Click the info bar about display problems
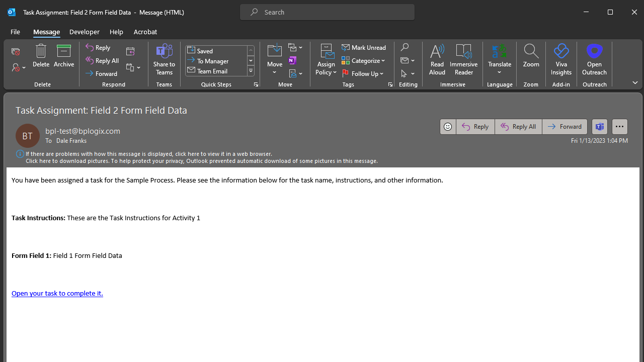The height and width of the screenshot is (362, 644). (x=149, y=154)
